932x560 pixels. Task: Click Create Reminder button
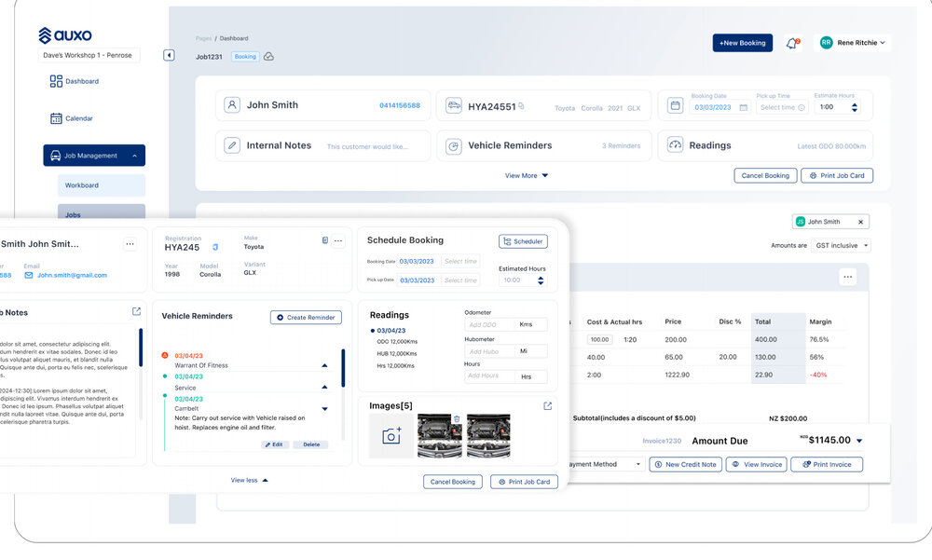point(306,318)
